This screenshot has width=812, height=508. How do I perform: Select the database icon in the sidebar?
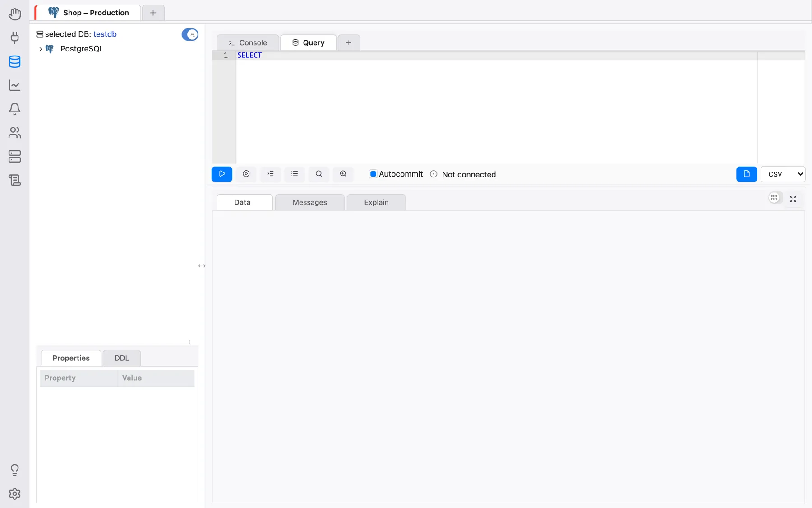coord(14,61)
